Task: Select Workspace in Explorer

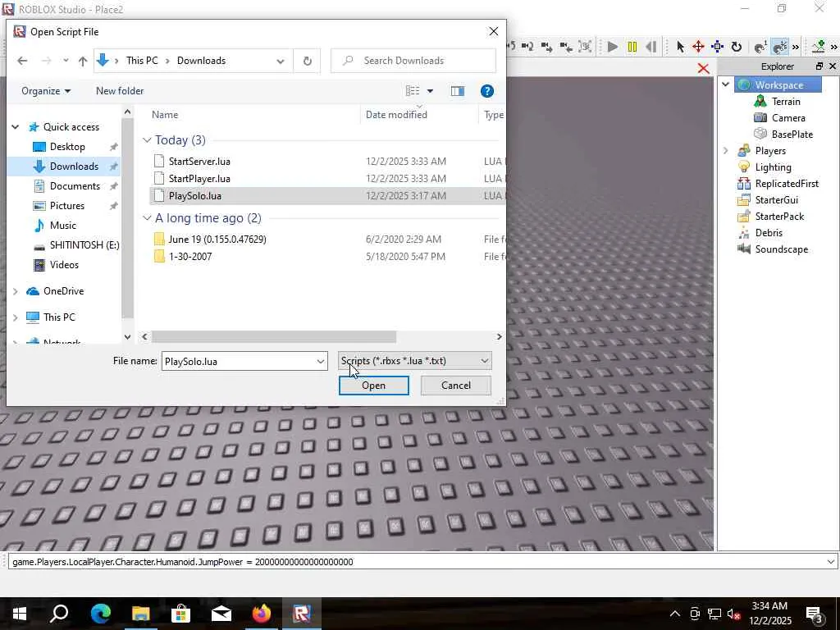Action: pyautogui.click(x=778, y=84)
